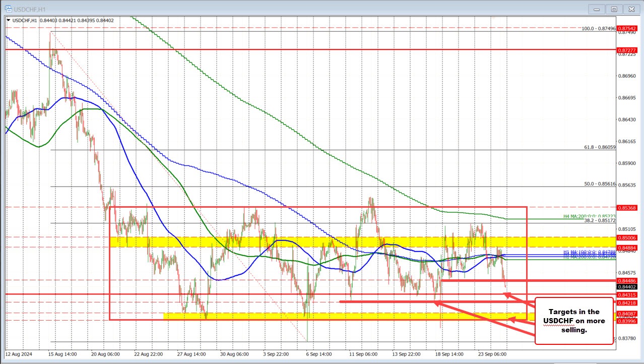644x364 pixels.
Task: Select the 0.85006 red price label
Action: (628, 237)
